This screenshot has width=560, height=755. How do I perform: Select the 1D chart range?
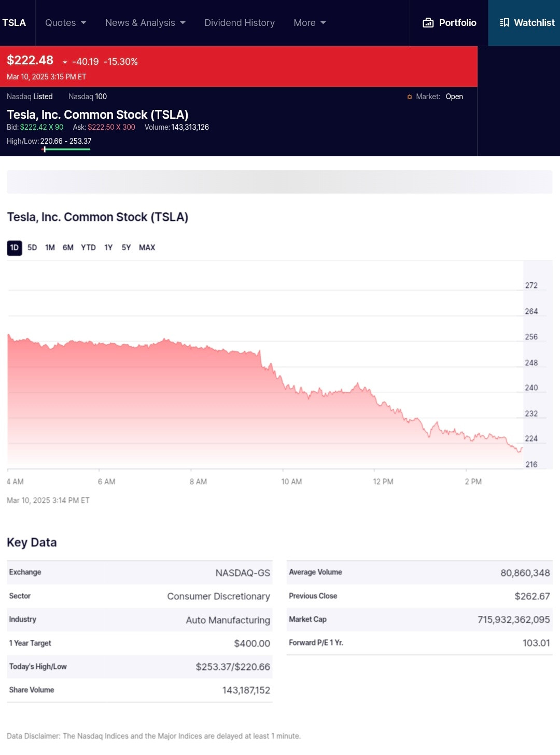click(x=15, y=248)
